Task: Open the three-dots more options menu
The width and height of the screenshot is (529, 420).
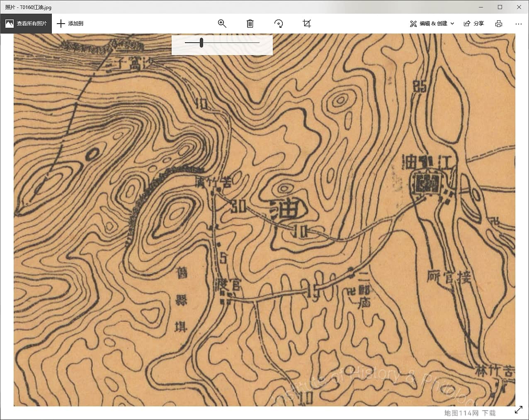Action: 518,24
